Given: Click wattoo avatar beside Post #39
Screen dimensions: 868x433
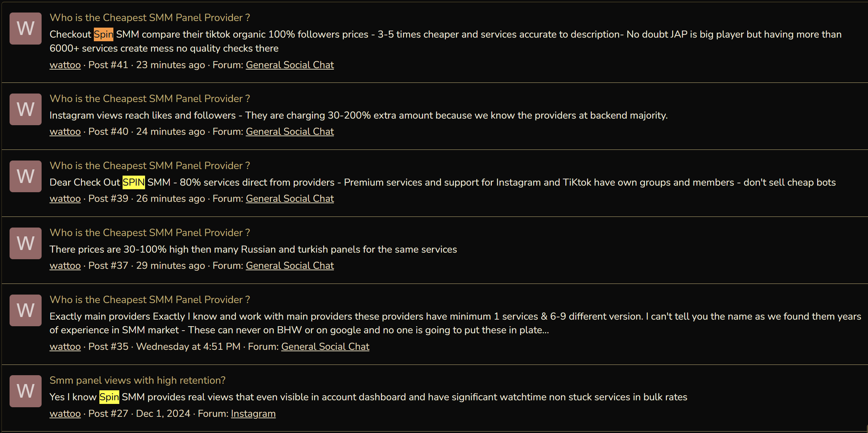Looking at the screenshot, I should coord(25,176).
